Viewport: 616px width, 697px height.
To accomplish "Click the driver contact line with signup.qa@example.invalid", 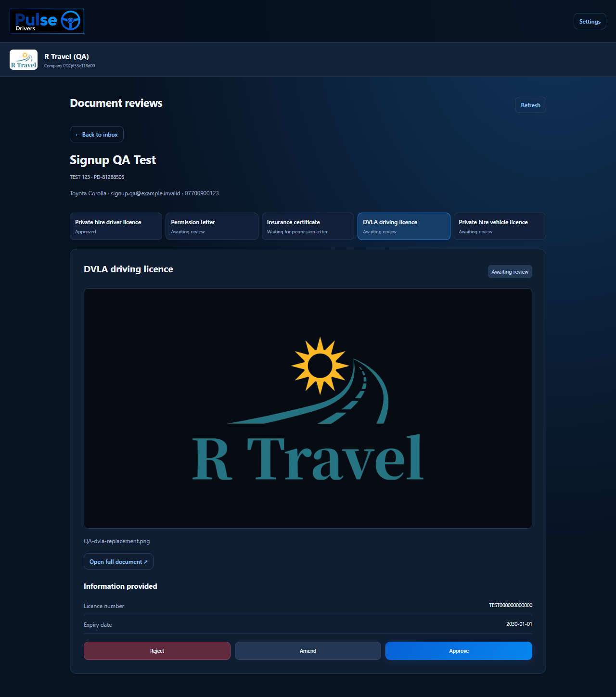I will point(144,193).
